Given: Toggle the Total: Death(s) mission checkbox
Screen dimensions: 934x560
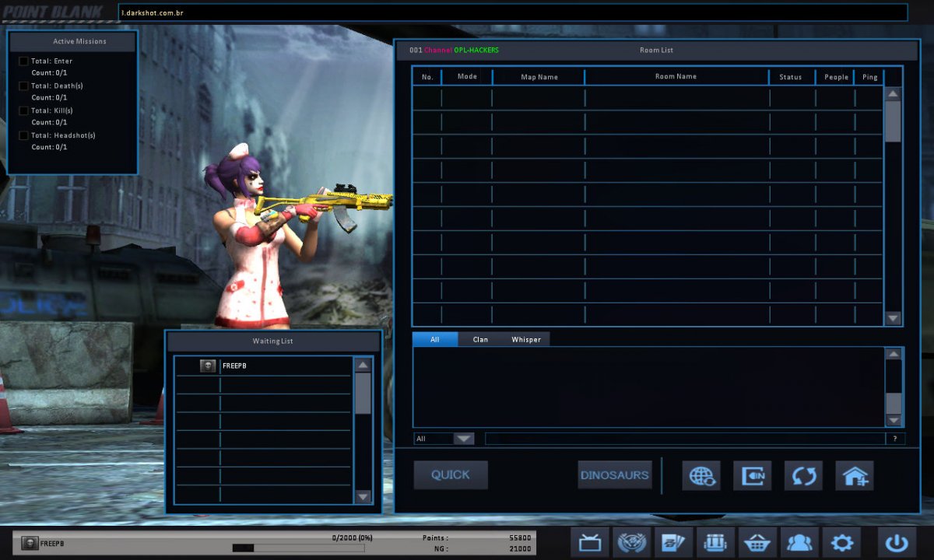Looking at the screenshot, I should (23, 86).
